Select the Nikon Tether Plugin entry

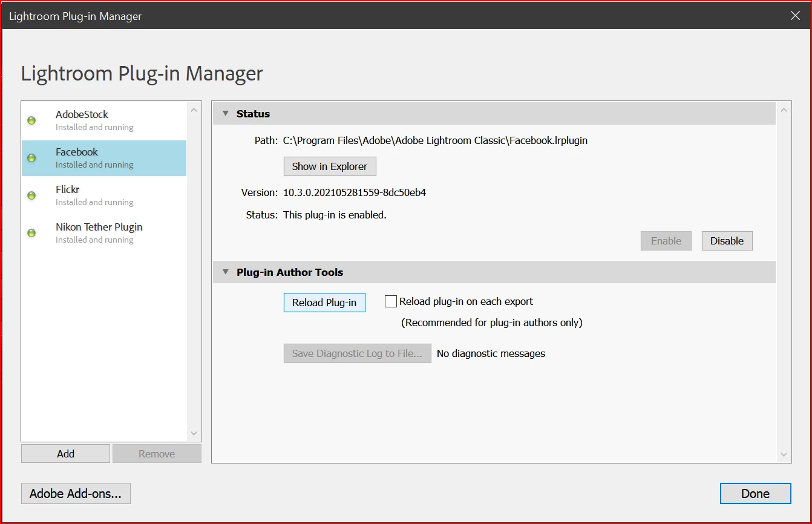point(104,233)
